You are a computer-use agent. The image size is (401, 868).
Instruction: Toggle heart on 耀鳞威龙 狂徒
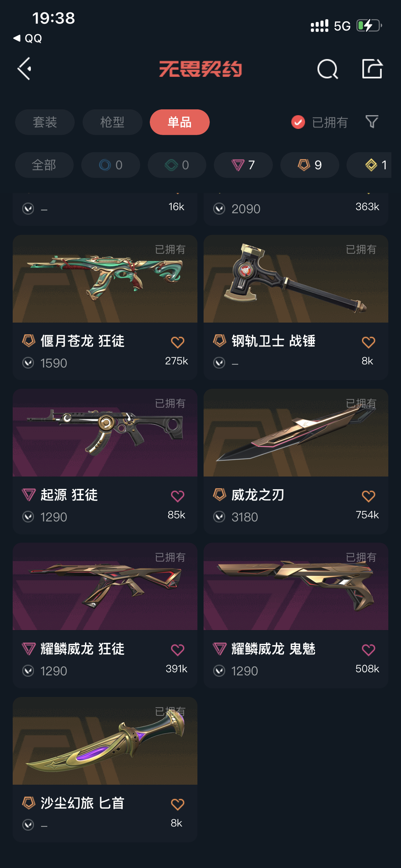click(x=177, y=650)
